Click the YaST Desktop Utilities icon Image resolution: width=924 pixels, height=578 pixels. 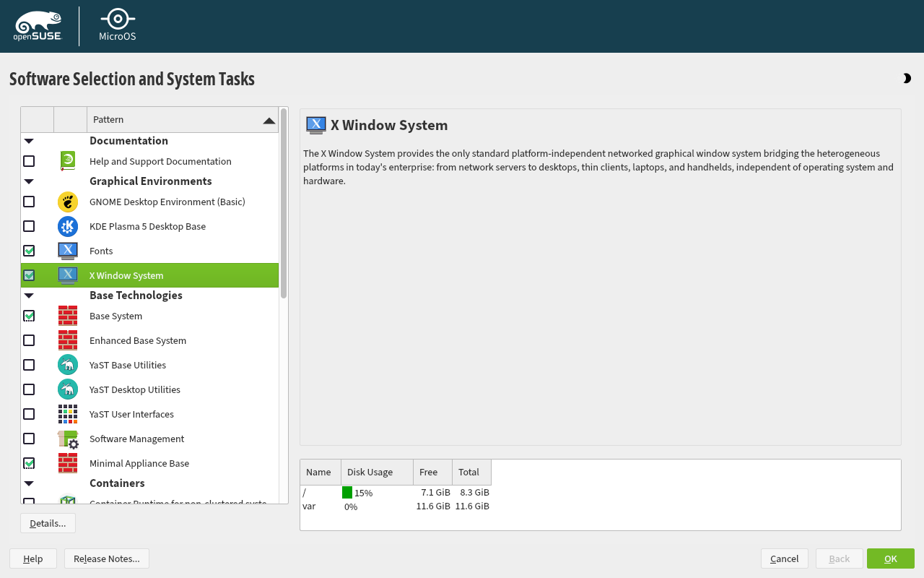[x=68, y=389]
